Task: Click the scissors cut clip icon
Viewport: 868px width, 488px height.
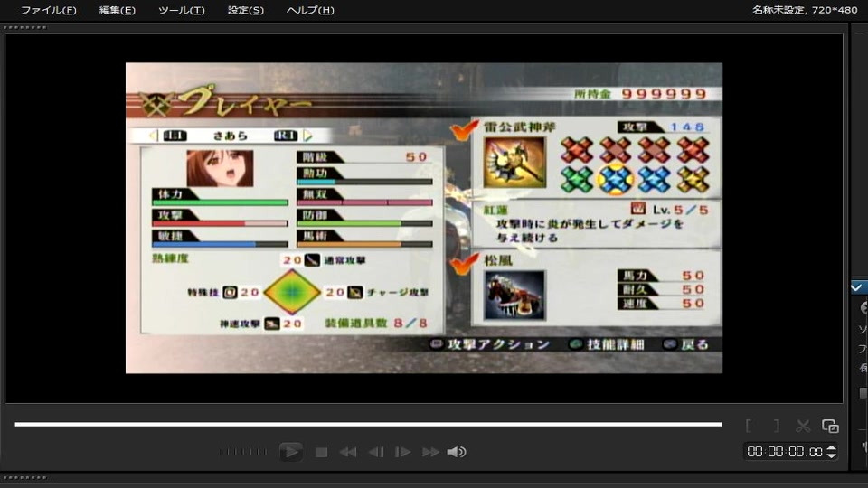Action: tap(803, 426)
